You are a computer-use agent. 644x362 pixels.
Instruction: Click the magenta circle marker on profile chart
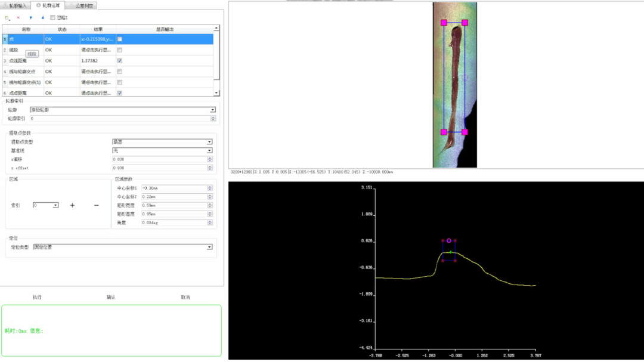tap(449, 240)
